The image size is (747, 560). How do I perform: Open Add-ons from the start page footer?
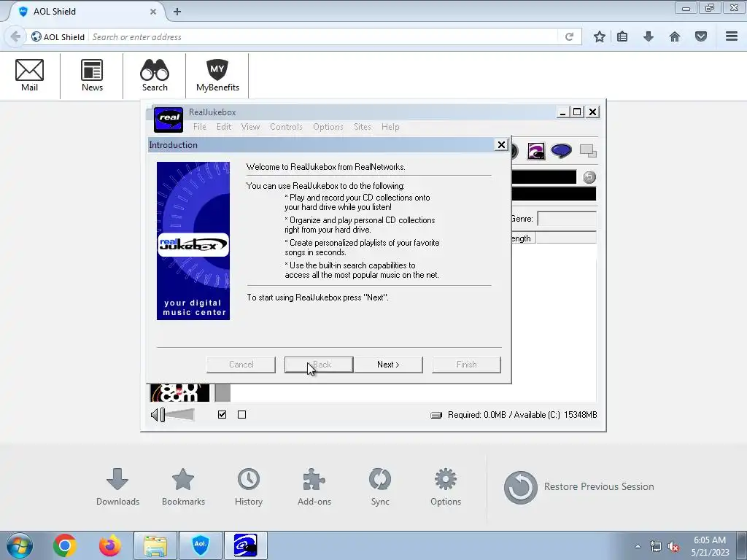(314, 486)
